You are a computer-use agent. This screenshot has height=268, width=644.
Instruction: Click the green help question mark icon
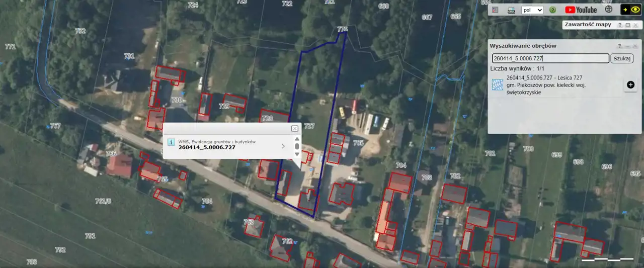[552, 10]
